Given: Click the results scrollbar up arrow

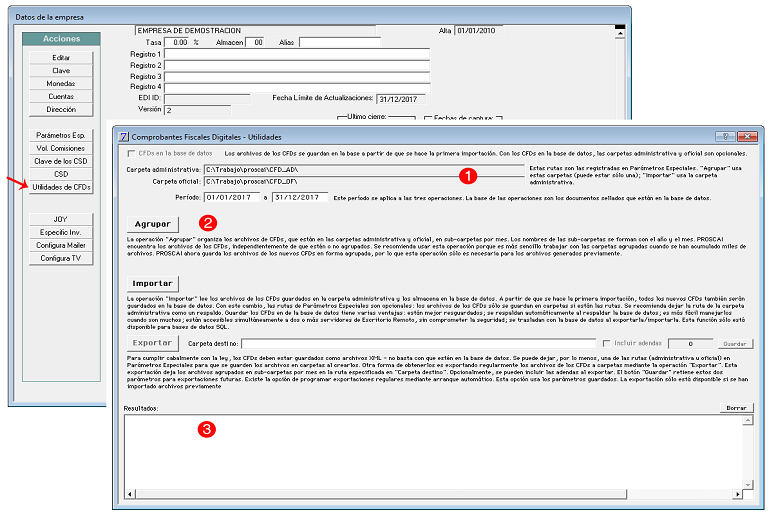Looking at the screenshot, I should pos(748,420).
